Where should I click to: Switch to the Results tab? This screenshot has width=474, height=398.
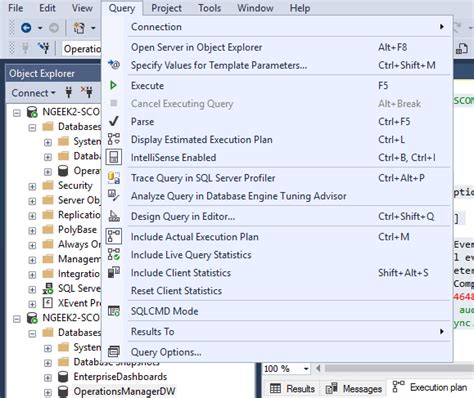point(292,389)
